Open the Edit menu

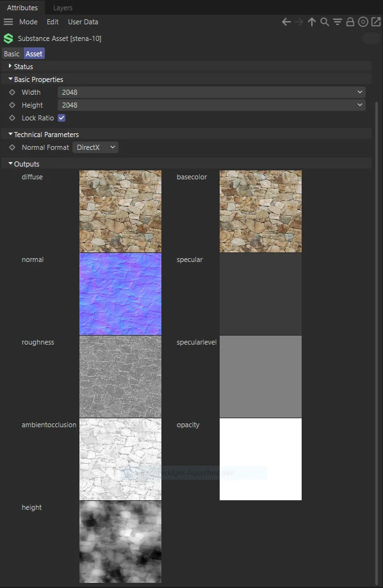[x=53, y=22]
